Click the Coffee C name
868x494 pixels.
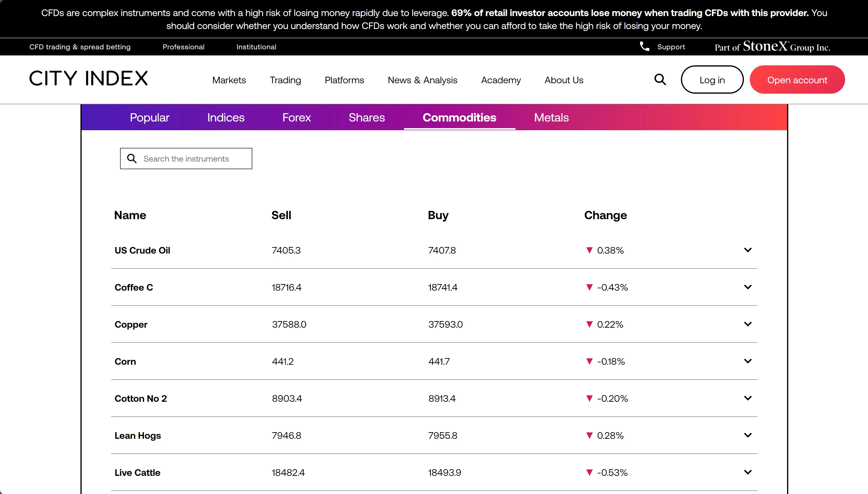(x=134, y=287)
